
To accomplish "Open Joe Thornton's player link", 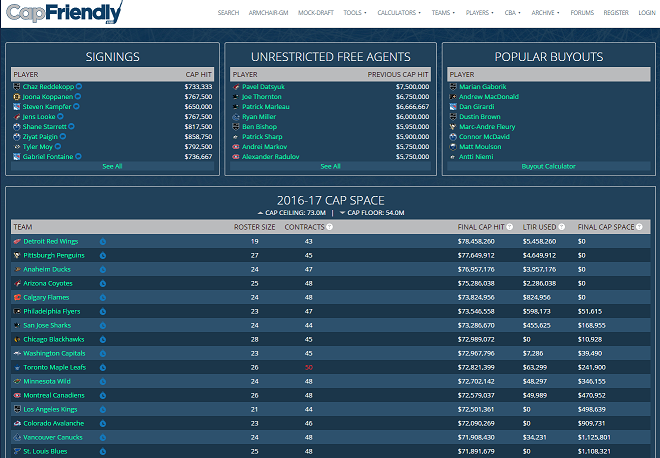I will click(x=262, y=97).
